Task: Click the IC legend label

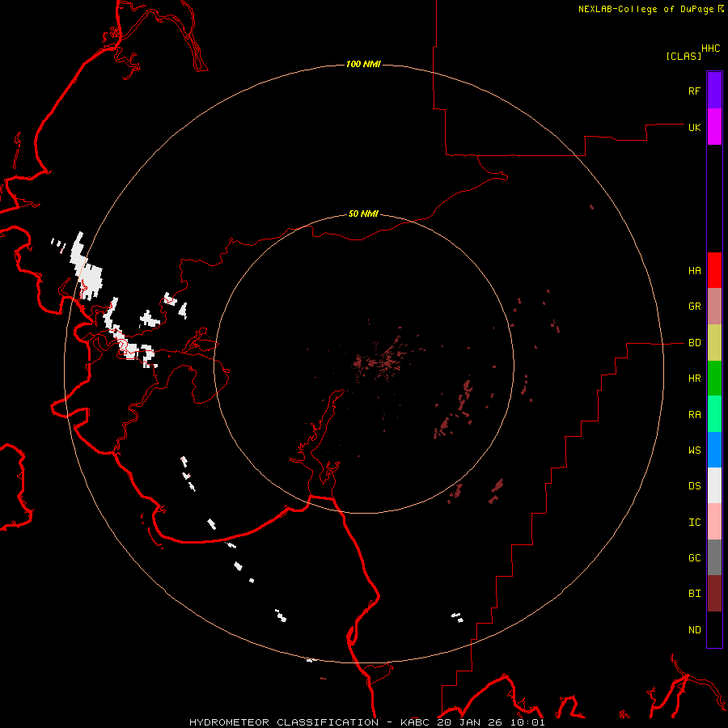Action: pyautogui.click(x=694, y=523)
